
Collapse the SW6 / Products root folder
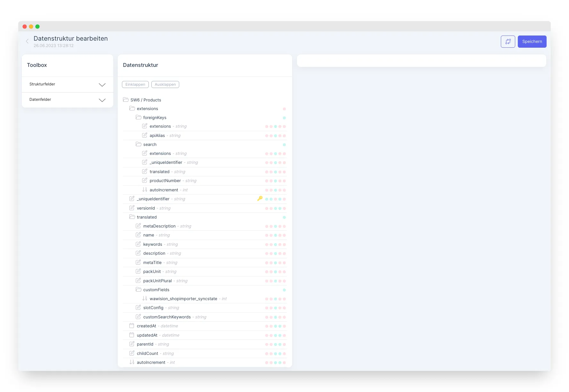pyautogui.click(x=126, y=100)
